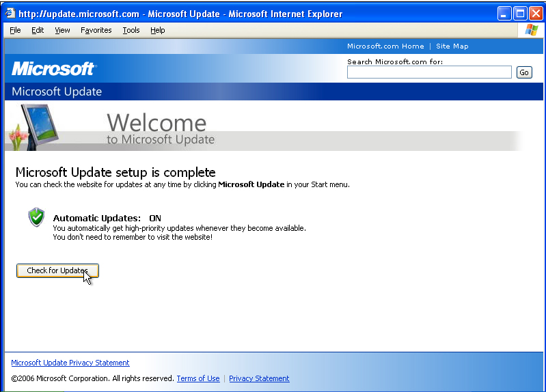
Task: Close the Internet Explorer window
Action: 536,14
